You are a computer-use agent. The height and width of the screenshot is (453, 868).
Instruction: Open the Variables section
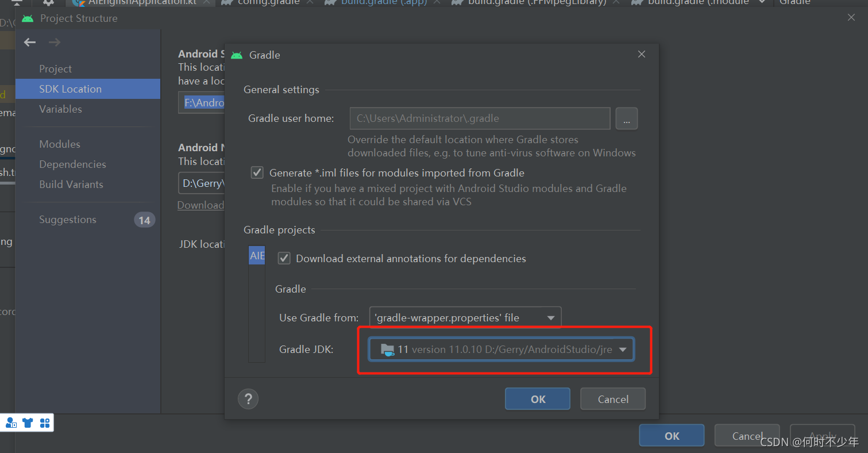click(60, 109)
